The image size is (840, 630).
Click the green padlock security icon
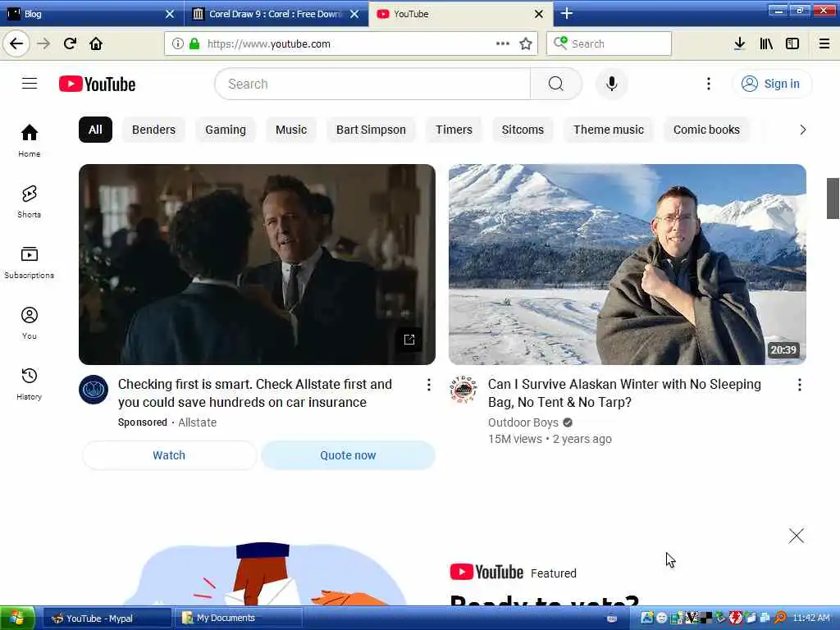(194, 43)
